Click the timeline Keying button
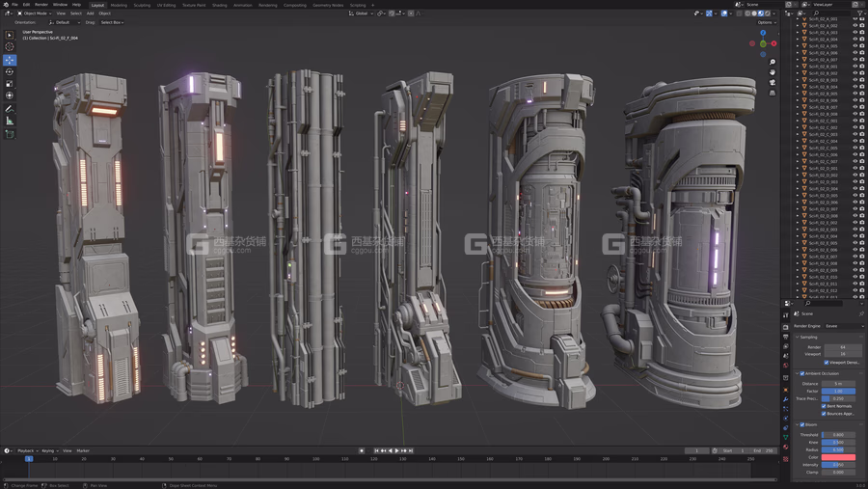Viewport: 868px width, 489px height. click(50, 450)
